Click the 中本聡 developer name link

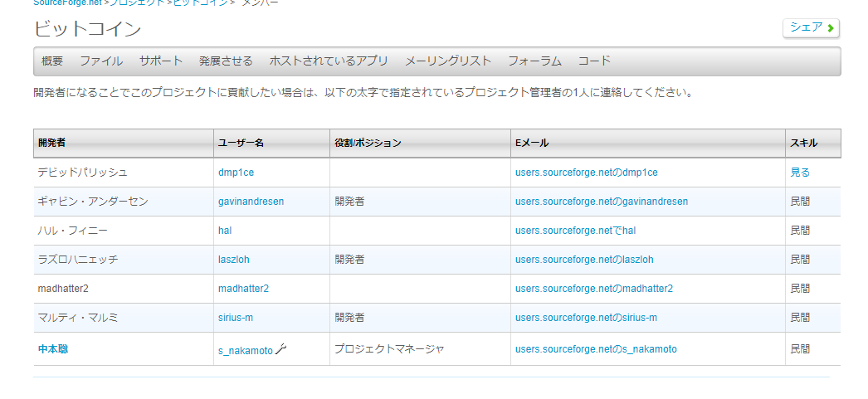point(53,349)
